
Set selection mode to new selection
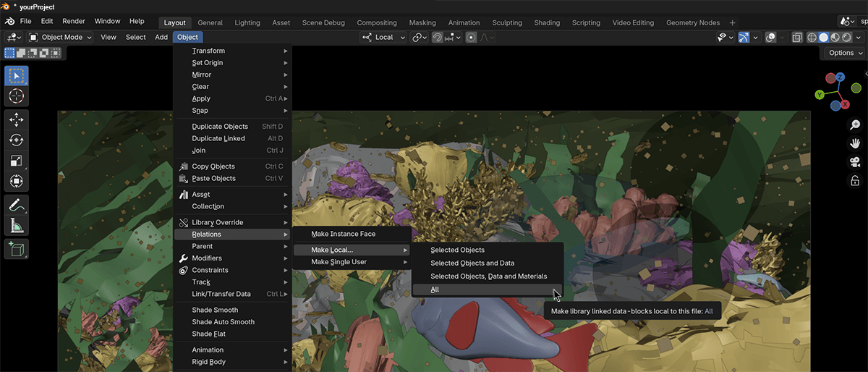coord(9,52)
